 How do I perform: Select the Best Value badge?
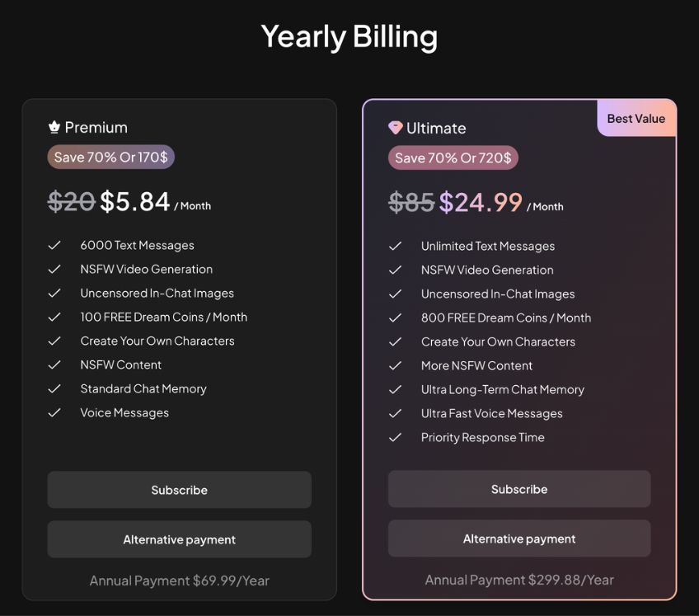636,118
